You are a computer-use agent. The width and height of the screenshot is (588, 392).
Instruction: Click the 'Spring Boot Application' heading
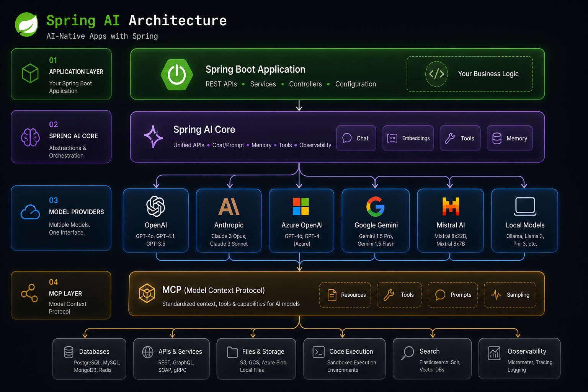coord(255,69)
